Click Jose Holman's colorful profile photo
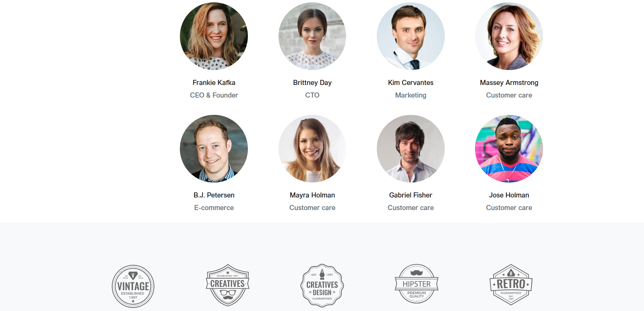Viewport: 644px width, 311px height. 509,149
